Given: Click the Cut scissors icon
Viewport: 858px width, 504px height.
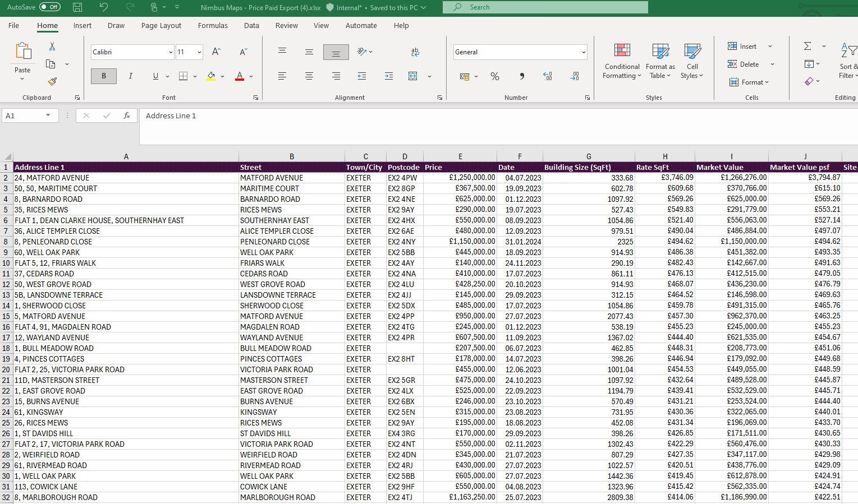Looking at the screenshot, I should (x=52, y=47).
